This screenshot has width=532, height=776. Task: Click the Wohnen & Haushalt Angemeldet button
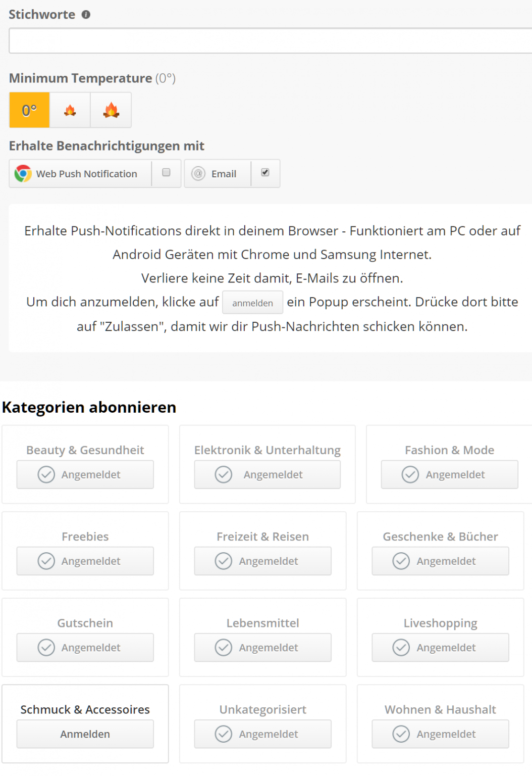coord(441,734)
